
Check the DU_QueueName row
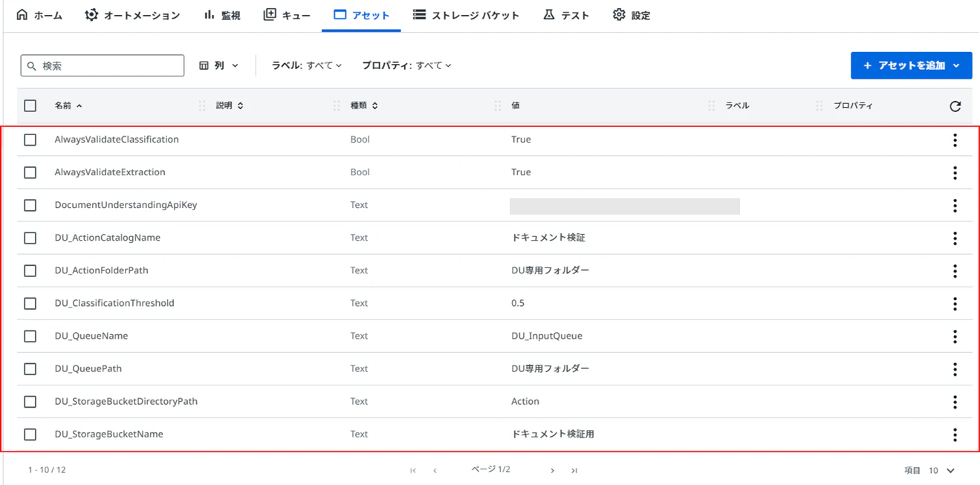(x=30, y=336)
